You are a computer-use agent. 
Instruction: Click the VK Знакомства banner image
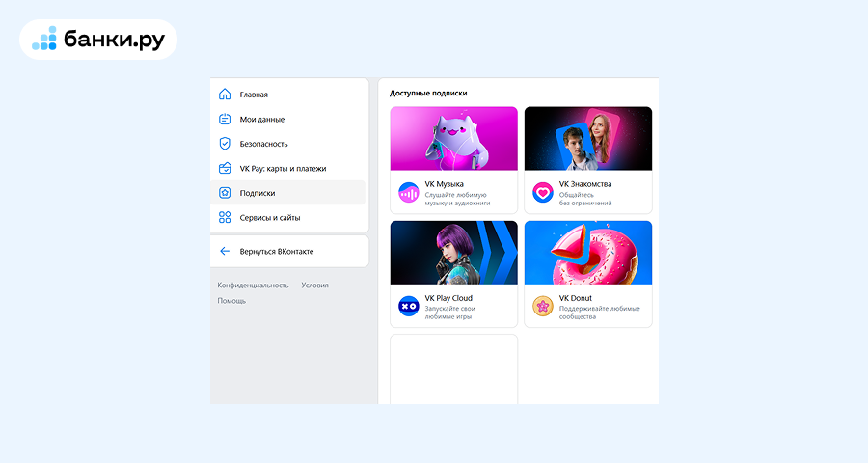[588, 139]
